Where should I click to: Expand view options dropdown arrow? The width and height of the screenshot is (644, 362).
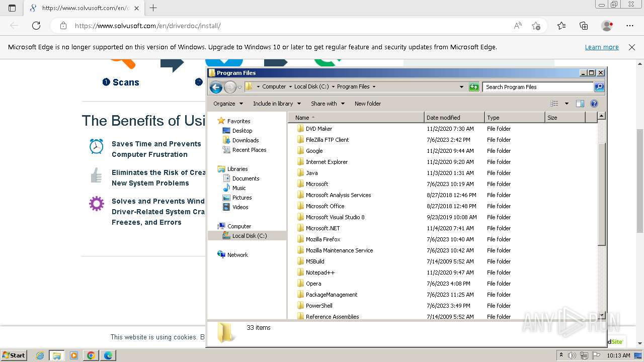[567, 104]
